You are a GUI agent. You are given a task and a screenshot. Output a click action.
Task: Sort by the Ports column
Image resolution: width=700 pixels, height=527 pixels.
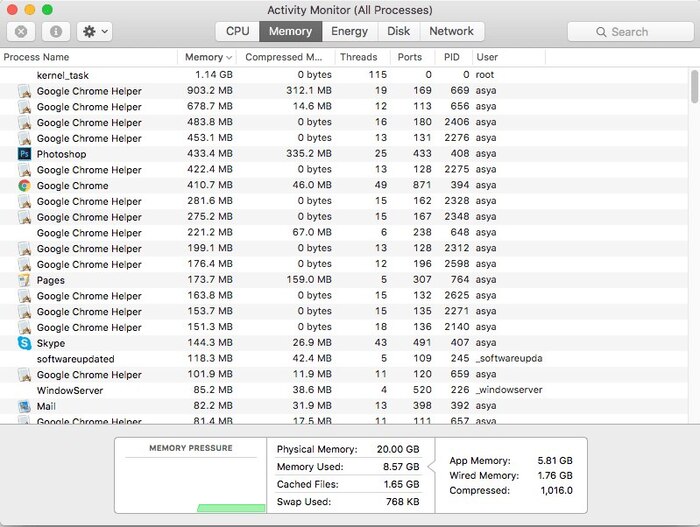[x=410, y=57]
